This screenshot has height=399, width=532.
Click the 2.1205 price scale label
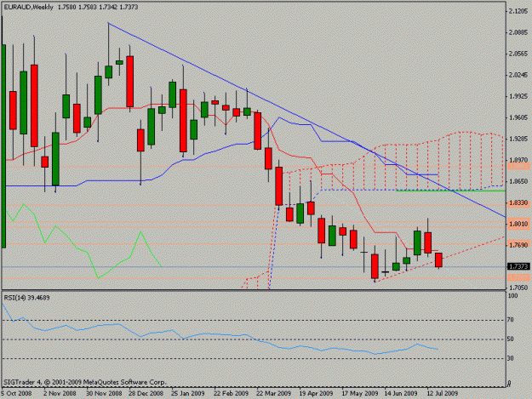point(518,11)
